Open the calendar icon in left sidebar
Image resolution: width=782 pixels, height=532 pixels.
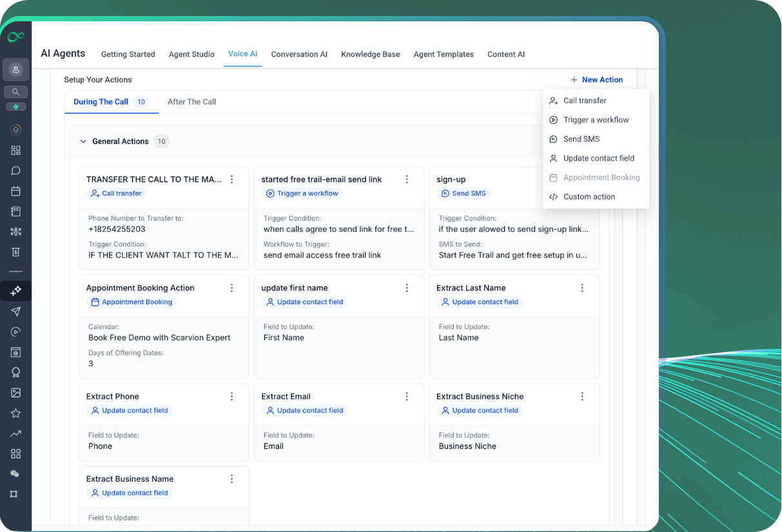click(15, 191)
